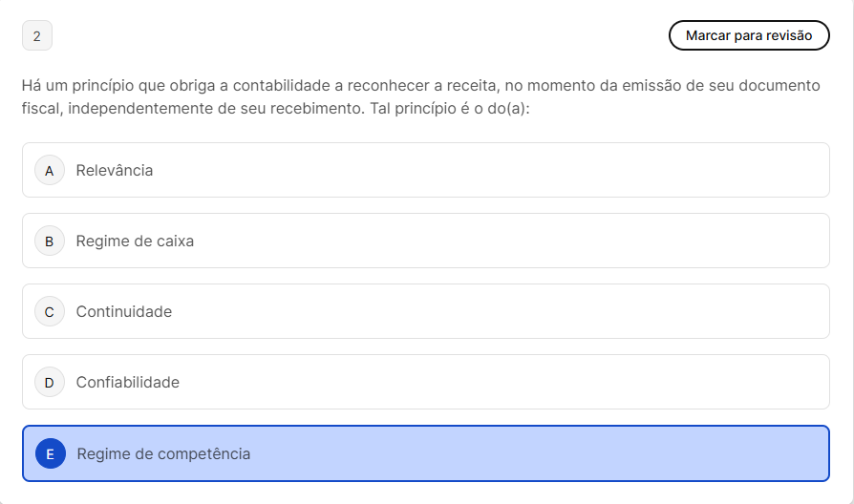Screen dimensions: 854x504
Task: Click the letter D circle icon
Action: pyautogui.click(x=50, y=382)
